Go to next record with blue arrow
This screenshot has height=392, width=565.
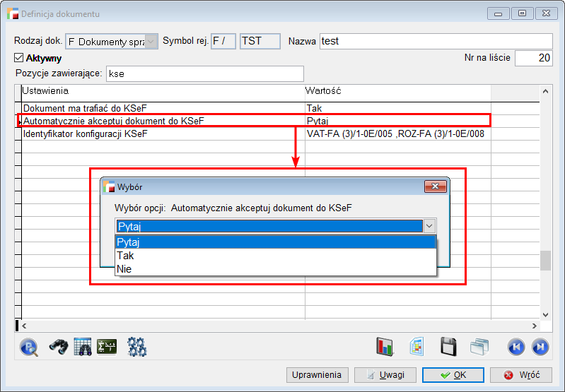(x=540, y=347)
